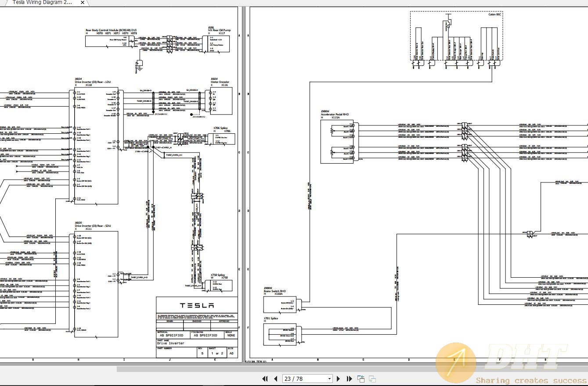
Task: Click Drive Inverter (DI) Rear - LDU title
Action: coord(93,82)
